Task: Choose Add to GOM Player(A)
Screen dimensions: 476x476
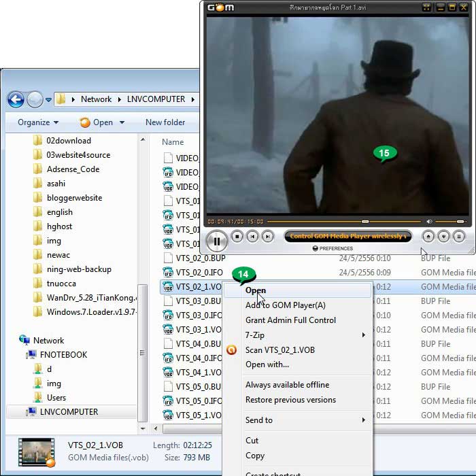Action: coord(286,305)
